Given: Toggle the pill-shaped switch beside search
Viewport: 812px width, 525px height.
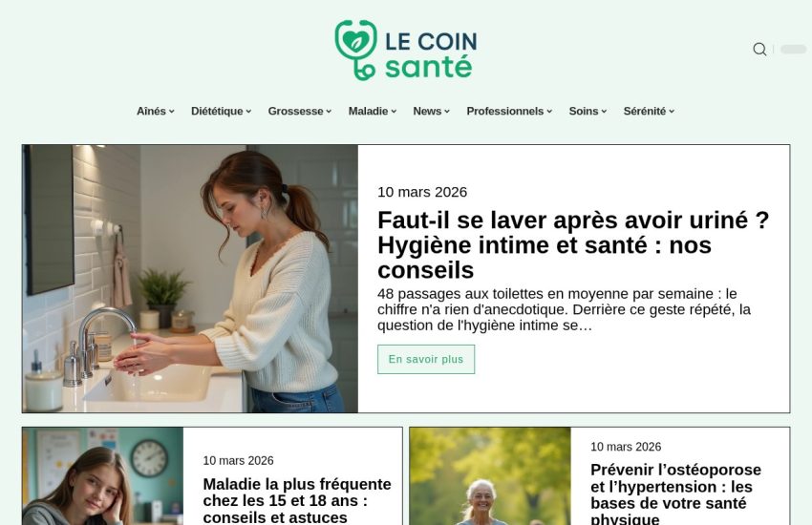Looking at the screenshot, I should point(793,49).
